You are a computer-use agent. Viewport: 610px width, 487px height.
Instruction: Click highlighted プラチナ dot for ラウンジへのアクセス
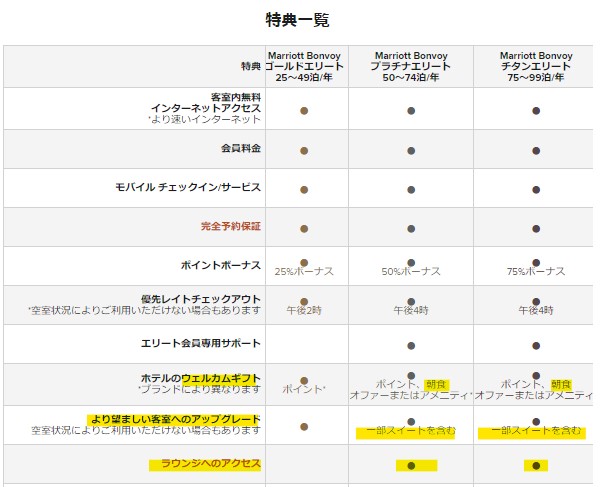click(411, 466)
